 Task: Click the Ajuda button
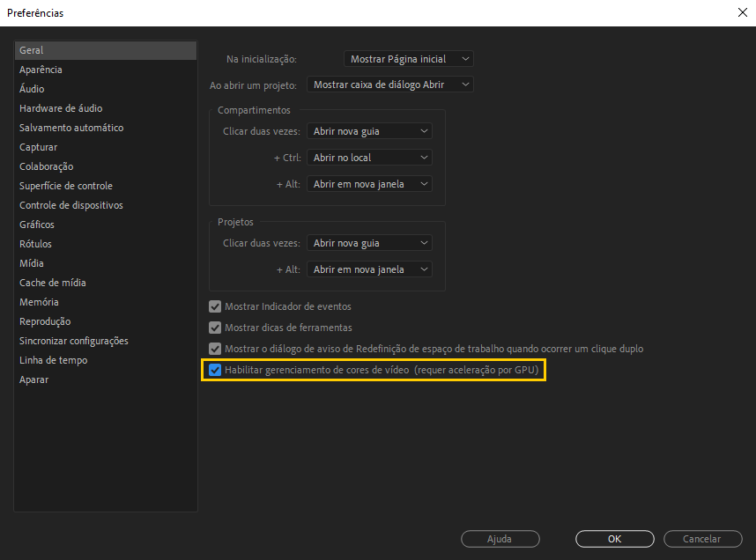[500, 539]
